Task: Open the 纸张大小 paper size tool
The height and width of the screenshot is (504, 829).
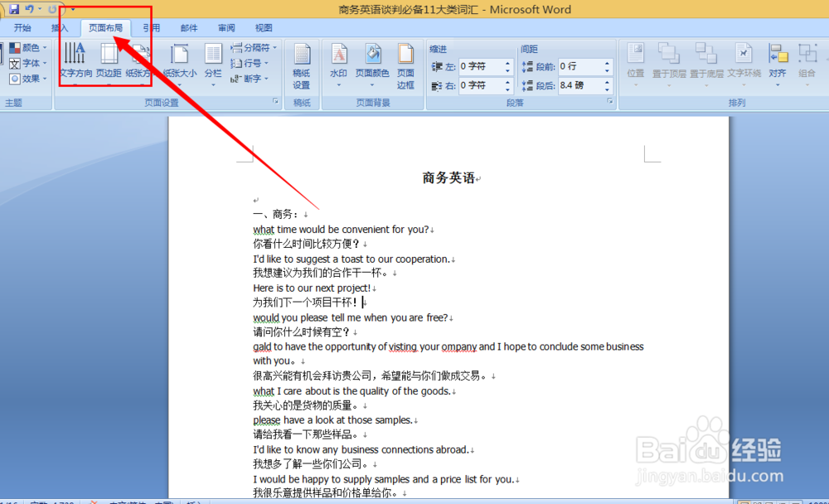Action: pos(180,64)
